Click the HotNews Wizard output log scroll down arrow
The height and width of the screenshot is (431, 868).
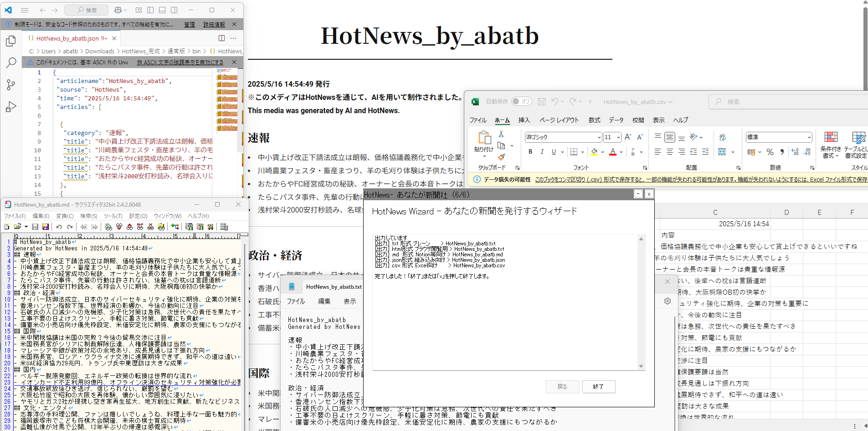pos(641,366)
